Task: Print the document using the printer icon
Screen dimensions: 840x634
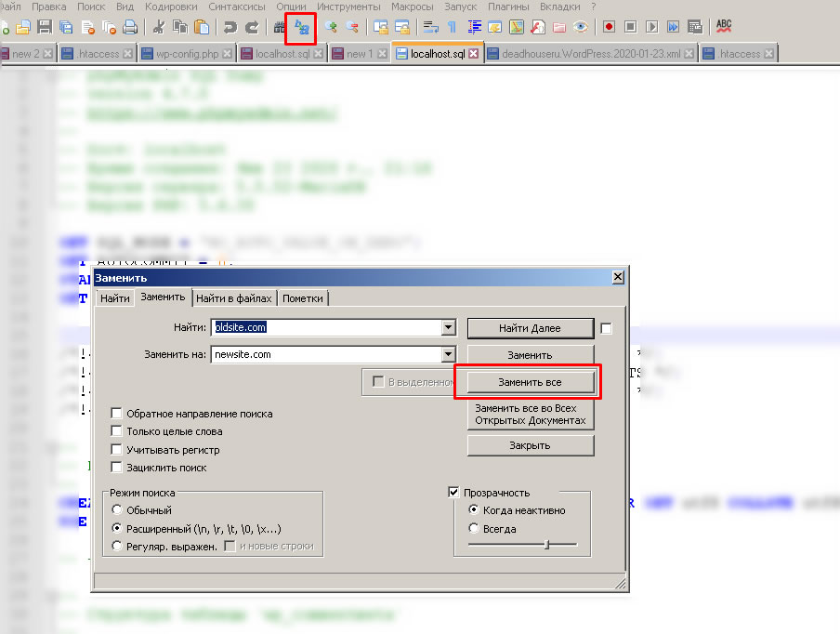Action: pyautogui.click(x=130, y=27)
